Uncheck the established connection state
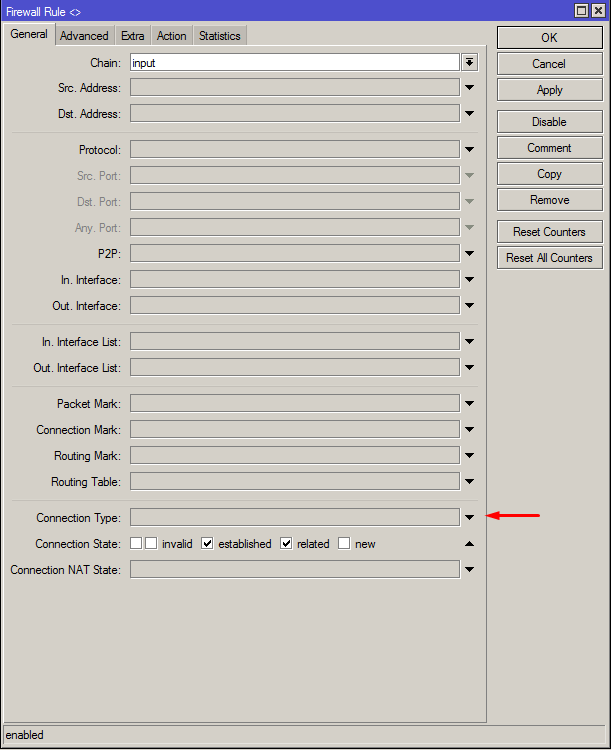 207,543
